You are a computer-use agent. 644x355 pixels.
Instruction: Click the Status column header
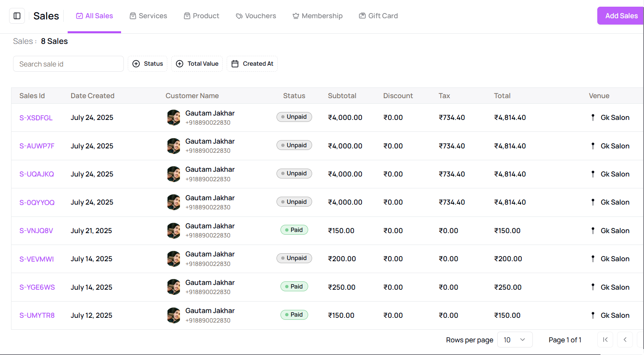(x=294, y=96)
